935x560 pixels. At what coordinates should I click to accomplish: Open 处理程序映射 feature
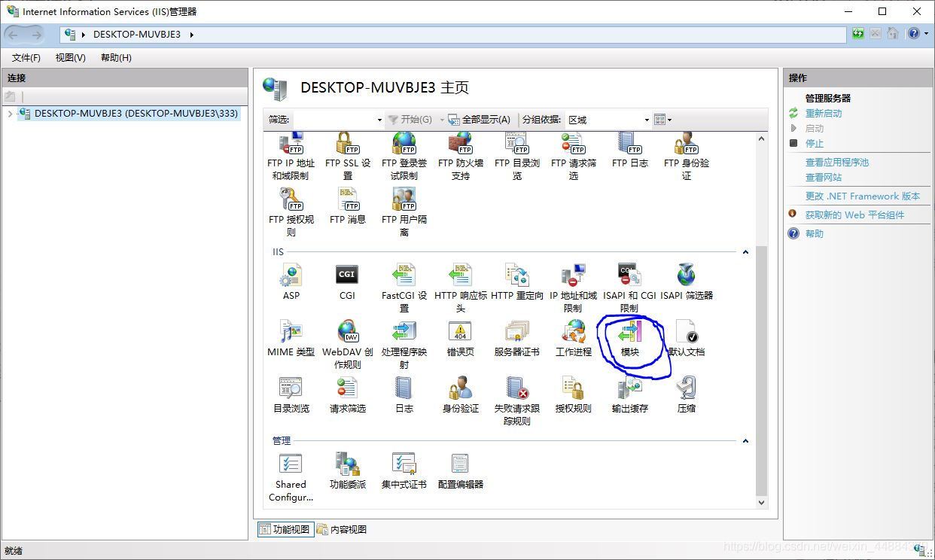coord(404,344)
